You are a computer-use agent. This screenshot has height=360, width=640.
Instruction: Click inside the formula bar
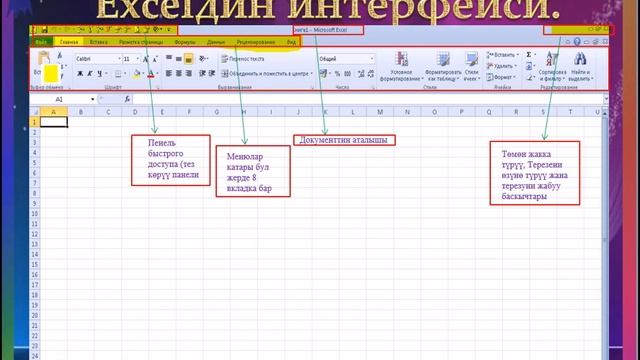367,99
